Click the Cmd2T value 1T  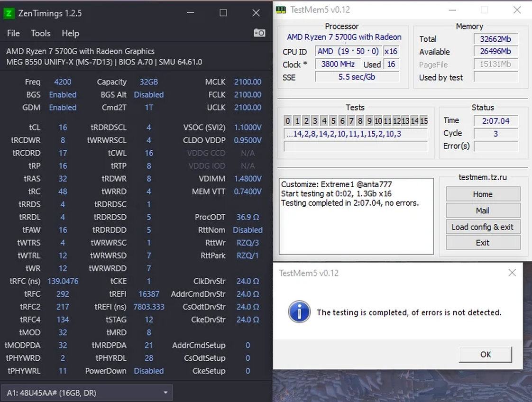point(148,108)
